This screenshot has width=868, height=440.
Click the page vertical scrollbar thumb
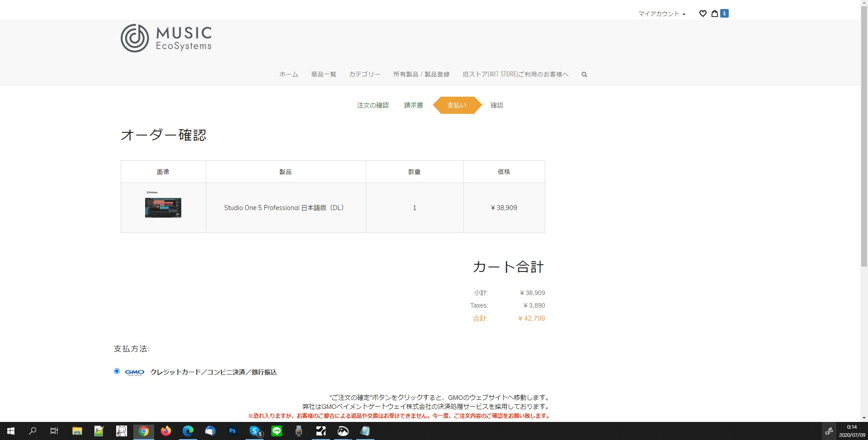pyautogui.click(x=864, y=136)
